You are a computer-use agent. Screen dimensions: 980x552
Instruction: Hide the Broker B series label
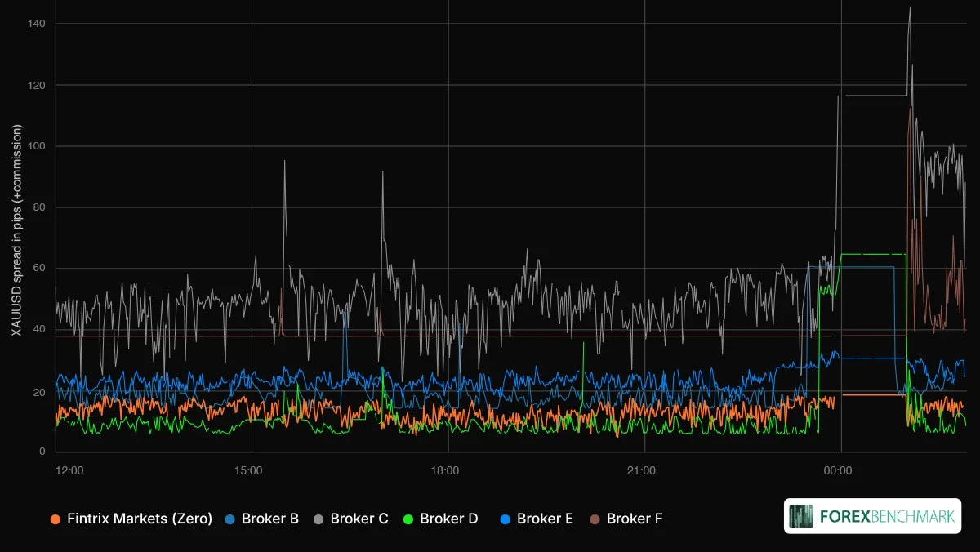coord(270,519)
